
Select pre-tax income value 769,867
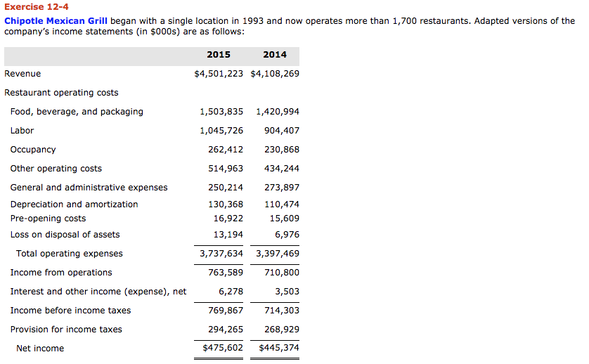(226, 311)
